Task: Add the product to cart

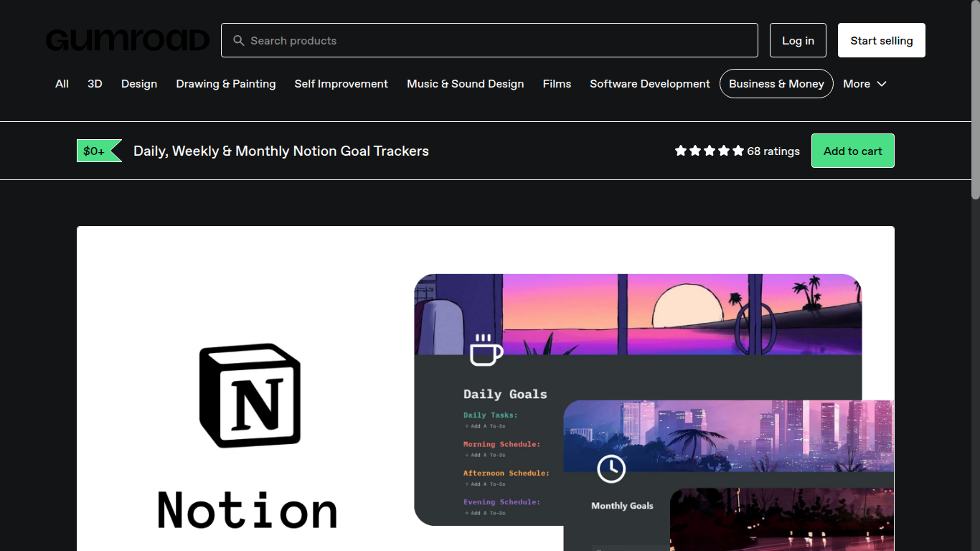Action: [853, 151]
